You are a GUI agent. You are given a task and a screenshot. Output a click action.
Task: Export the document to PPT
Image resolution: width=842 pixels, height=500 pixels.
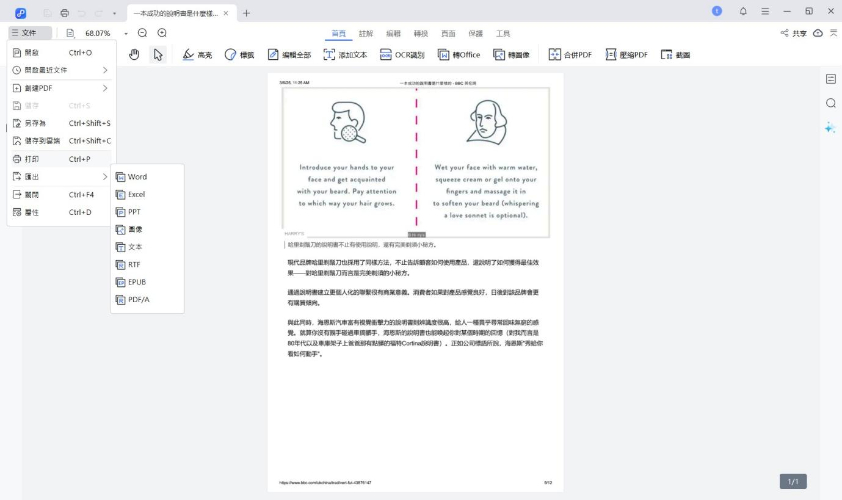pos(147,212)
